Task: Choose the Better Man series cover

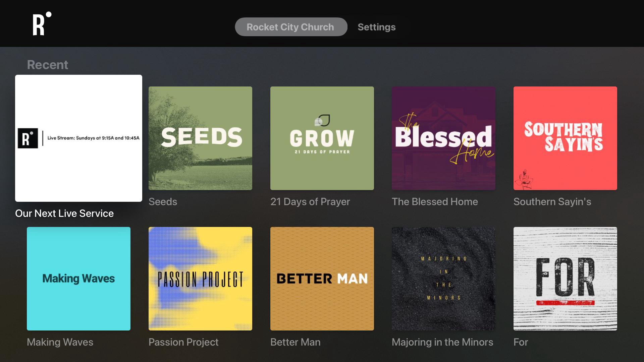Action: coord(322,279)
